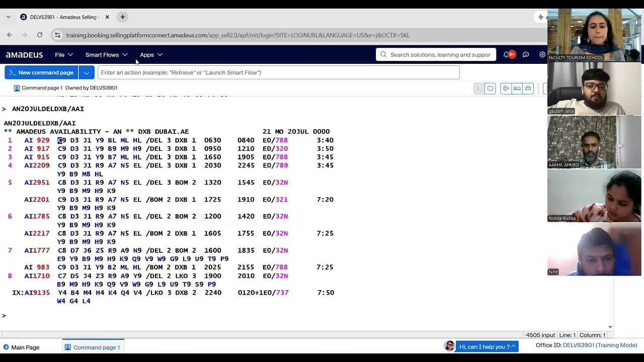Screen dimensions: 644x362
Task: Click the folder icon in command page toolbar
Action: click(x=490, y=88)
